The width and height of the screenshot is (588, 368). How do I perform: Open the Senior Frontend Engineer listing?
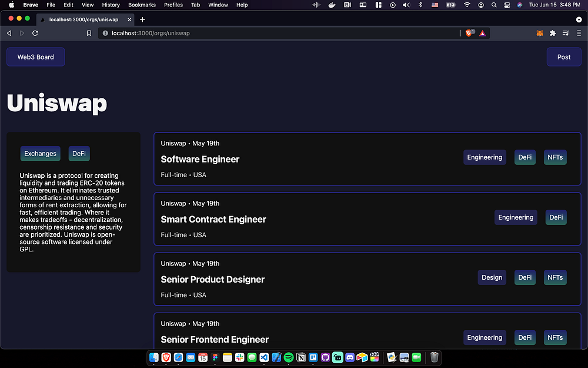pos(215,340)
